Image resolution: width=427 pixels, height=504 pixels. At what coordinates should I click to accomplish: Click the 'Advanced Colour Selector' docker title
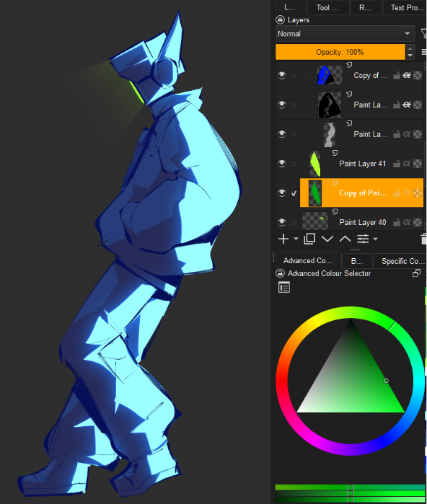tap(329, 273)
